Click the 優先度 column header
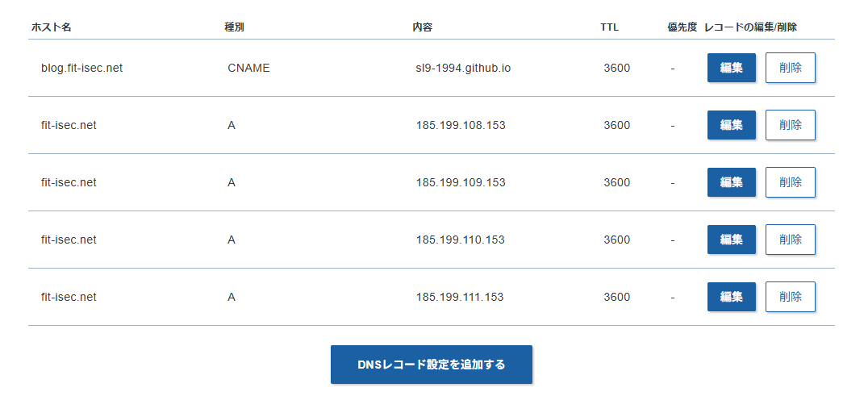868x396 pixels. pyautogui.click(x=682, y=27)
